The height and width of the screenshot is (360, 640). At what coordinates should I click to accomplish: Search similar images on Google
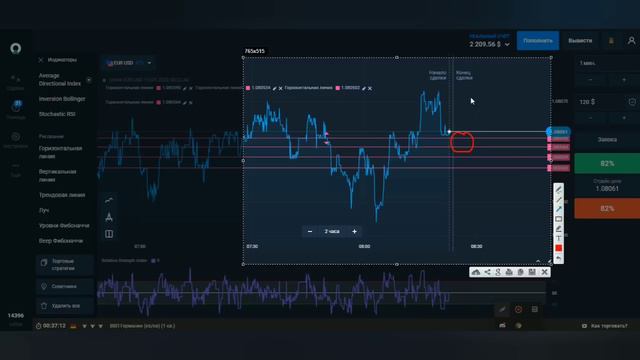pyautogui.click(x=498, y=272)
